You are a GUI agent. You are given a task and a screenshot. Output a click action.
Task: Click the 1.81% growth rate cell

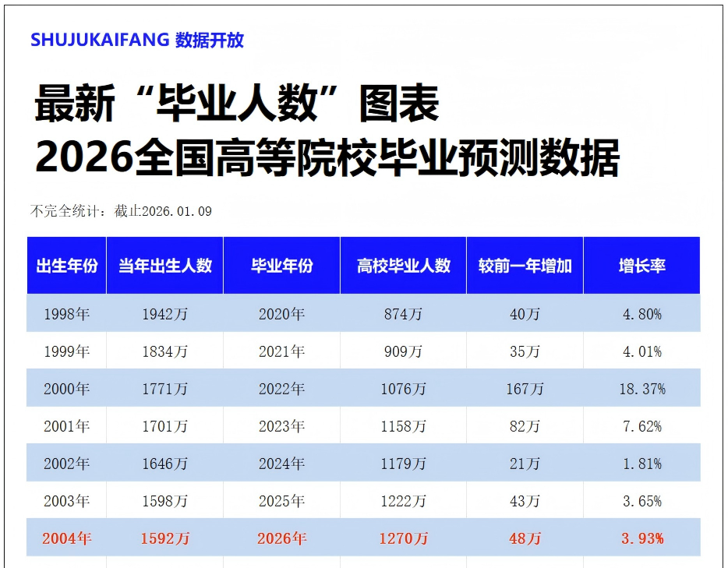click(x=642, y=464)
